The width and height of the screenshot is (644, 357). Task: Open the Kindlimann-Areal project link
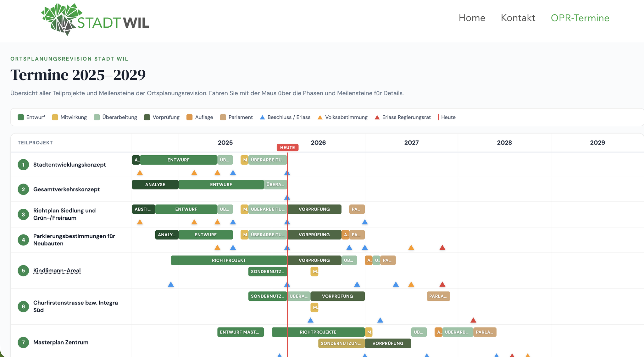[57, 271]
